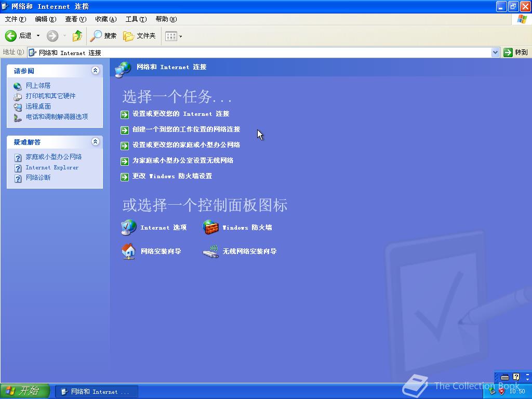The height and width of the screenshot is (399, 532).
Task: Open the 工具(T) menu
Action: 136,19
